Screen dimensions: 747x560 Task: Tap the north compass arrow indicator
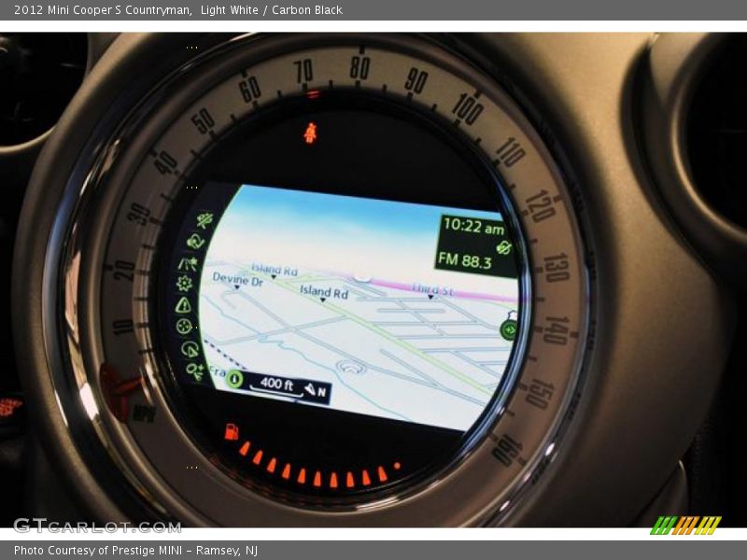(x=316, y=390)
